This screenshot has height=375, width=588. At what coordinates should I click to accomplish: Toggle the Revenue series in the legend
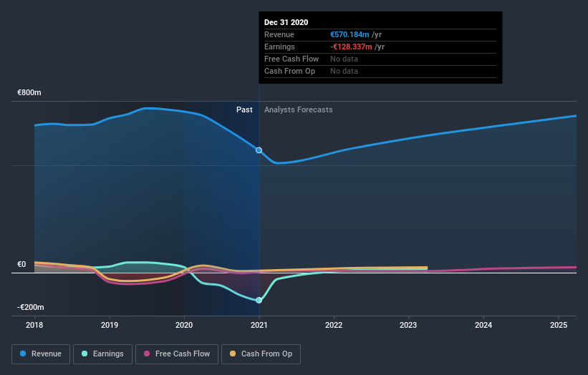41,354
